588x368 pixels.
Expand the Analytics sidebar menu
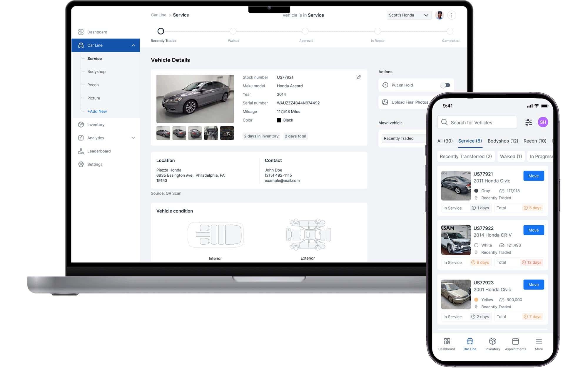(133, 138)
